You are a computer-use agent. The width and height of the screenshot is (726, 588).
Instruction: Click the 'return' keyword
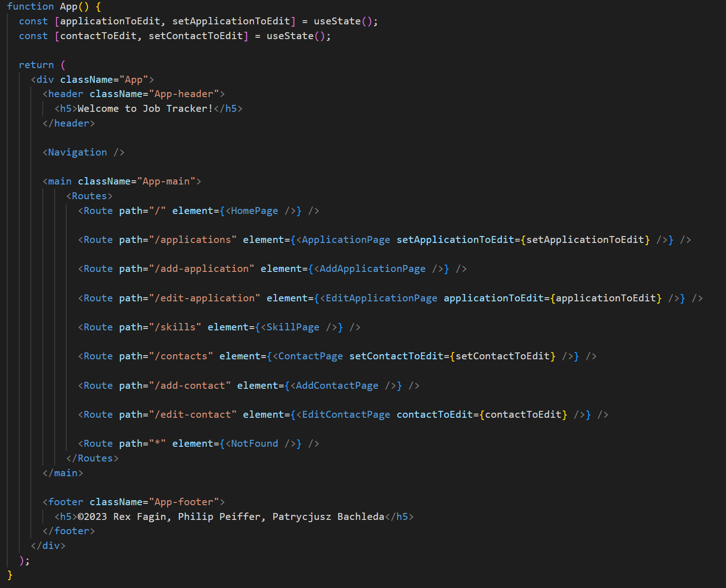pyautogui.click(x=36, y=65)
